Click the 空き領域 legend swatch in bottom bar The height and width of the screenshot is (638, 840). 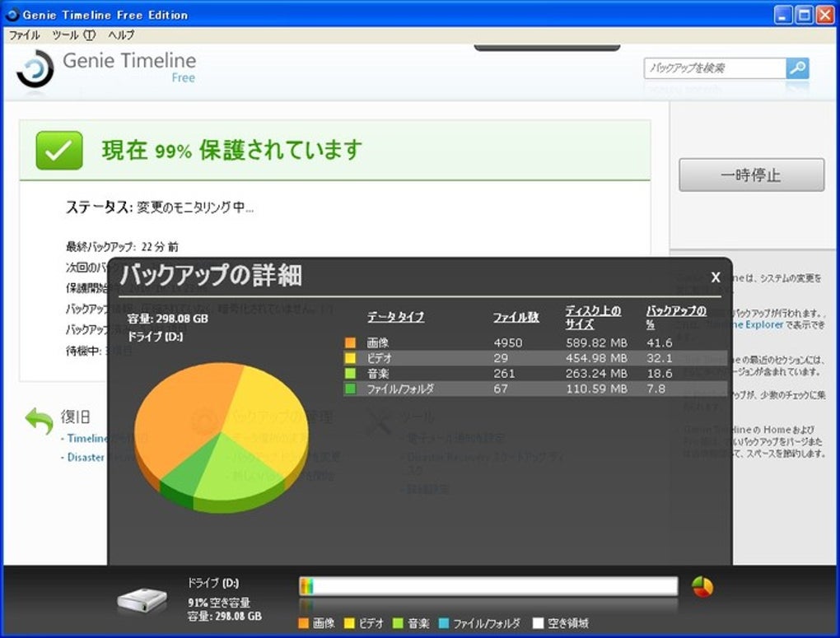(538, 623)
